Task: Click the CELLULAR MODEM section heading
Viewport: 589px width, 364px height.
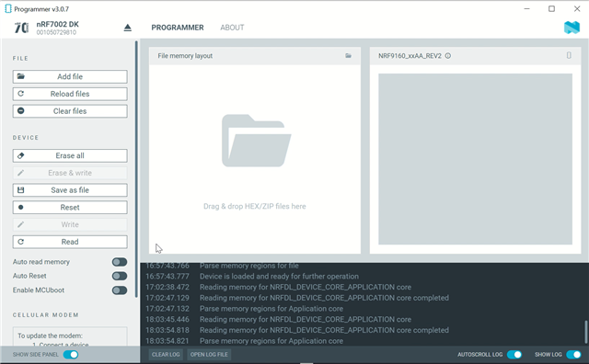Action: coord(46,315)
